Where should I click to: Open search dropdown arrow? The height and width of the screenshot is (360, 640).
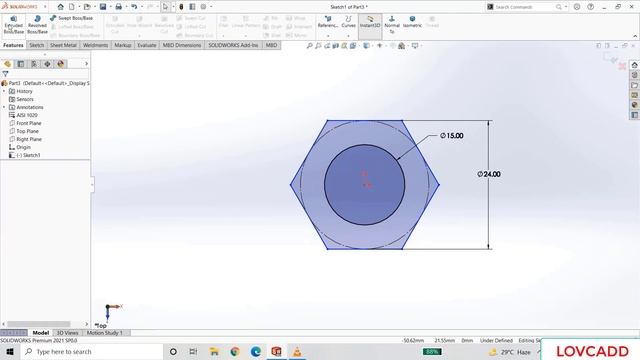566,7
